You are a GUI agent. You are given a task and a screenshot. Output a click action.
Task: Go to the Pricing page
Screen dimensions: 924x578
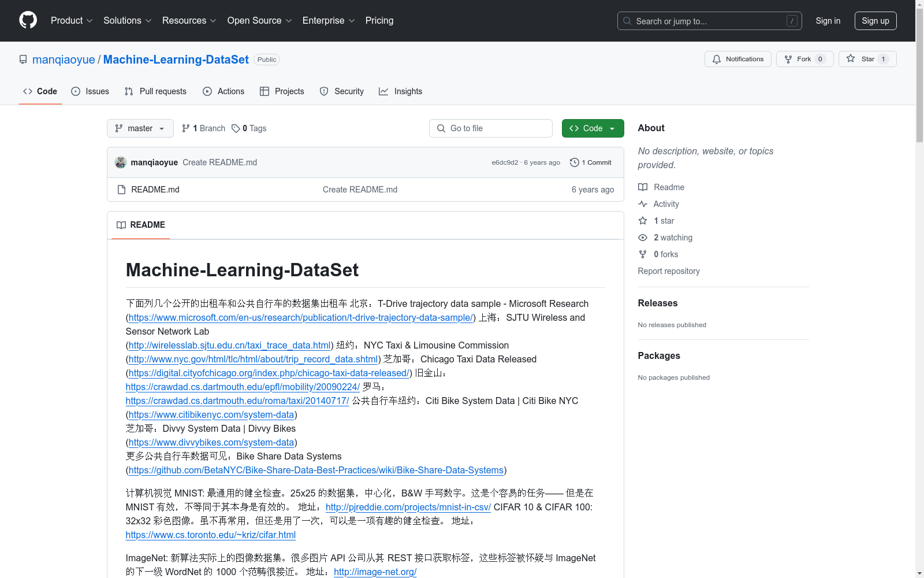379,20
